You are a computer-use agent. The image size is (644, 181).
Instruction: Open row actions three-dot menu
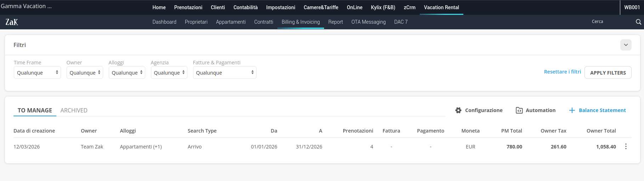tap(626, 147)
